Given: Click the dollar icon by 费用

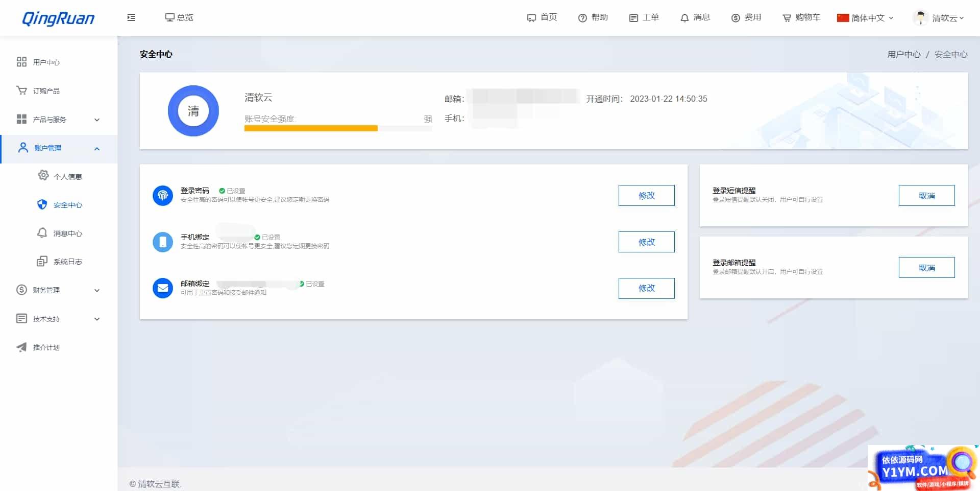Looking at the screenshot, I should (736, 18).
